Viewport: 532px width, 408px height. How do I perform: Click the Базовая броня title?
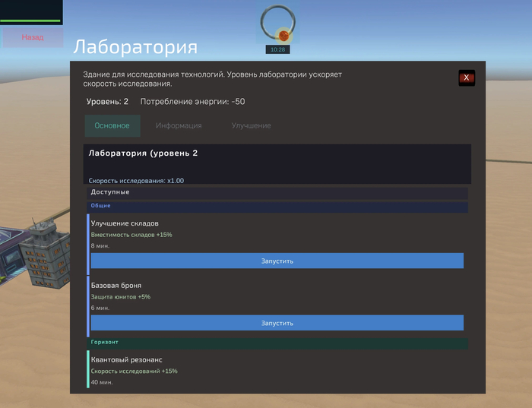tap(116, 285)
